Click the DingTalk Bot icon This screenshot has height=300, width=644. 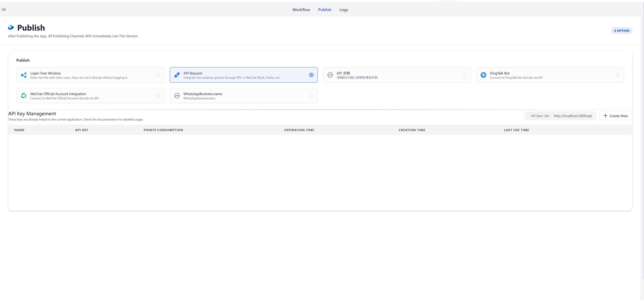483,75
